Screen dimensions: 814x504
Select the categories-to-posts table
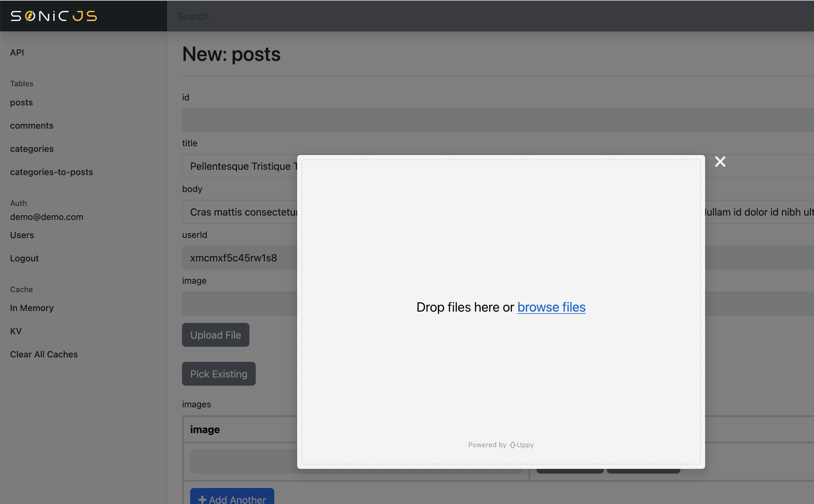pos(51,172)
